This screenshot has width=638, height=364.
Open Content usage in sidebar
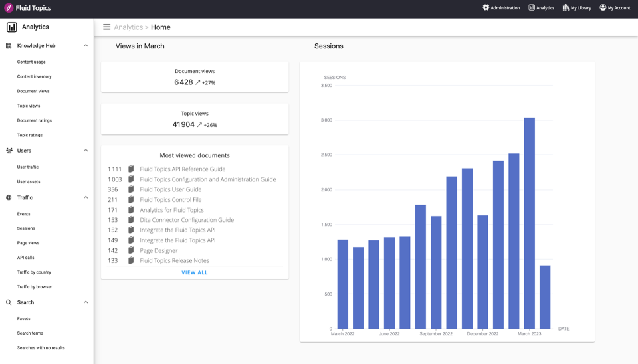coord(31,62)
